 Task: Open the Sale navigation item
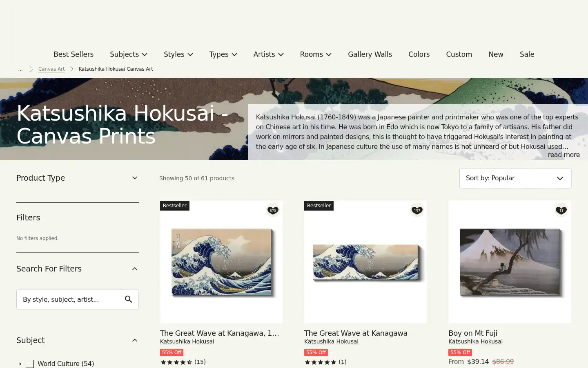point(527,54)
